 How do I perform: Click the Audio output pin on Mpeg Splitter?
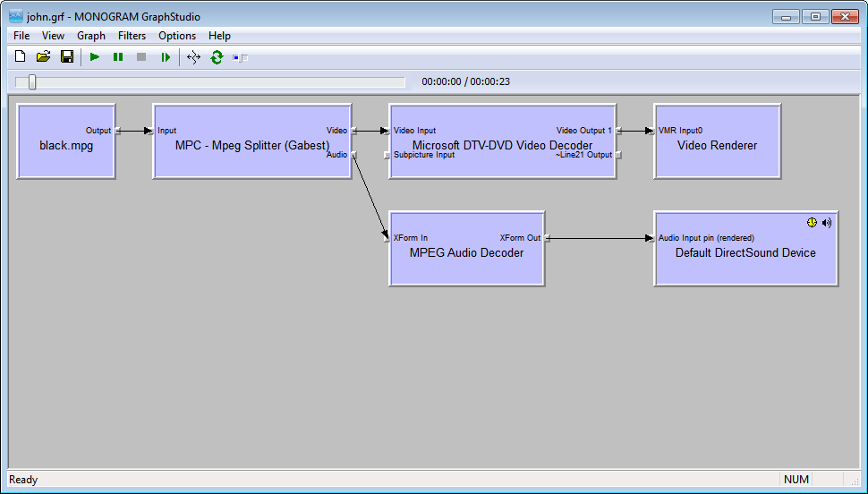353,155
